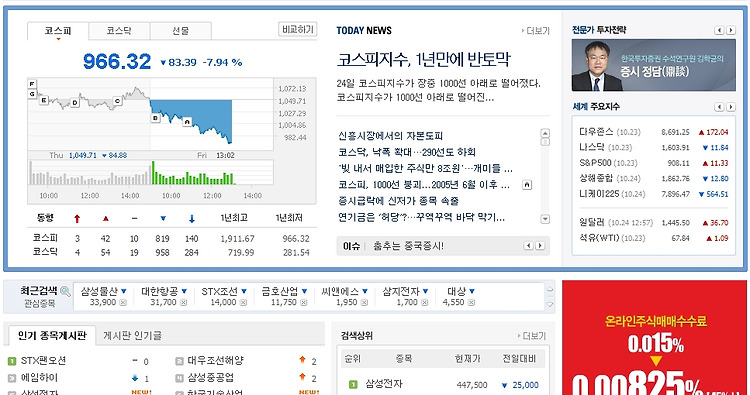This screenshot has height=395, width=750.
Task: Click the 비교하기 compare button
Action: point(297,30)
